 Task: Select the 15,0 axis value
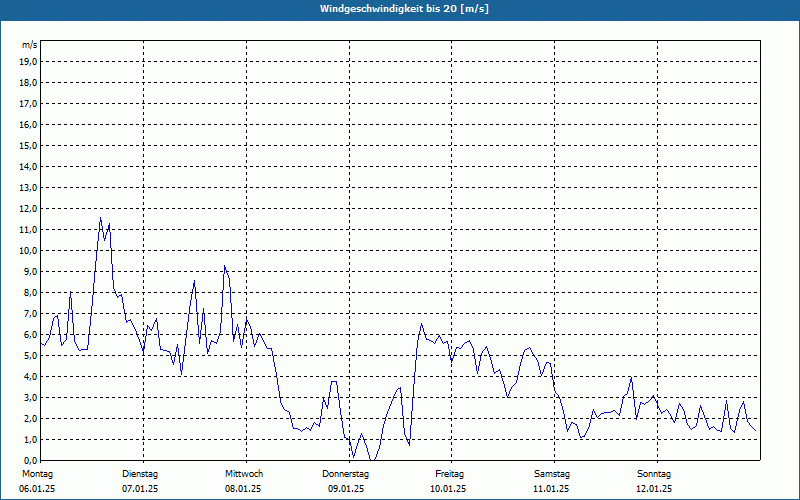point(29,145)
